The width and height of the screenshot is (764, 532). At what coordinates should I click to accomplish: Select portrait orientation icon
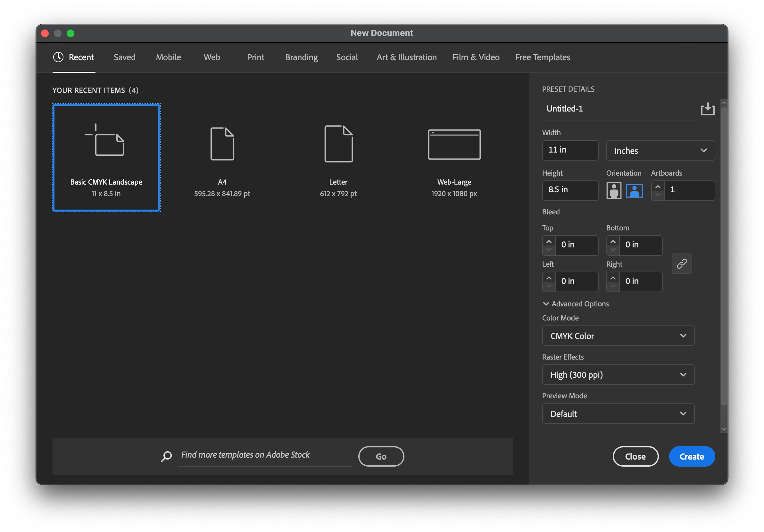pyautogui.click(x=614, y=191)
